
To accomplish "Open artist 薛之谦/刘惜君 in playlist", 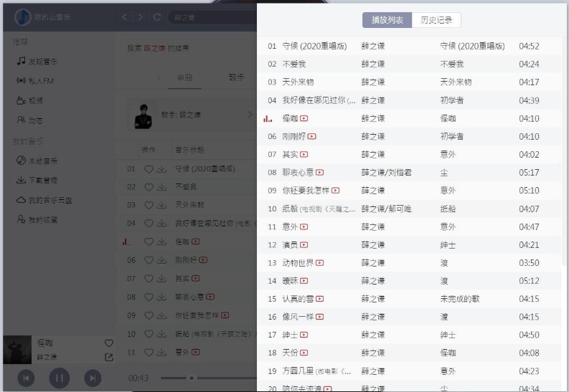I will (387, 173).
